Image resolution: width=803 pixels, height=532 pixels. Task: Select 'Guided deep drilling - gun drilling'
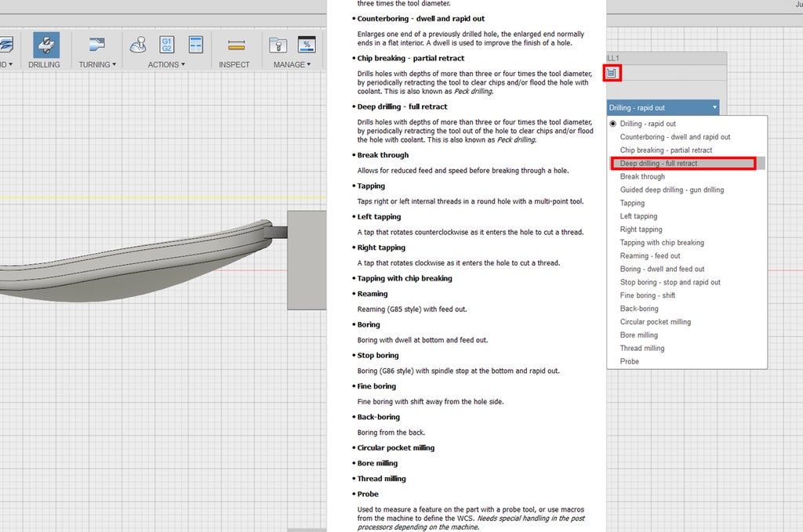687,190
